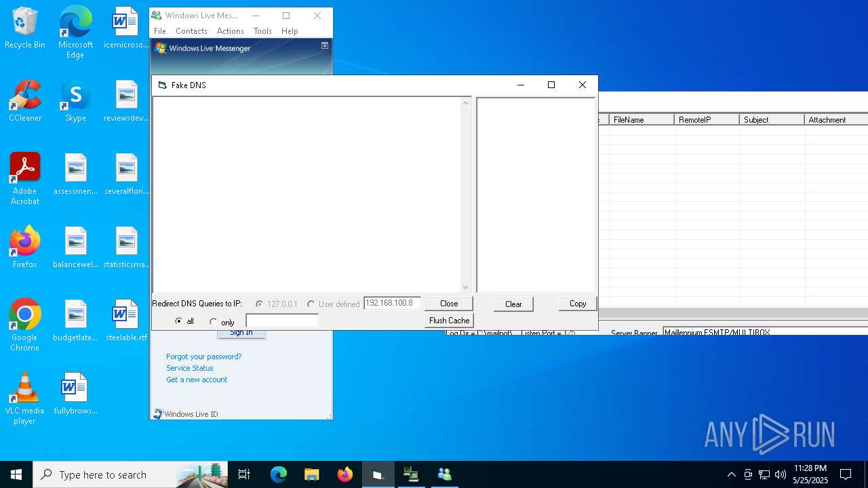Click the FileName column header

click(642, 119)
